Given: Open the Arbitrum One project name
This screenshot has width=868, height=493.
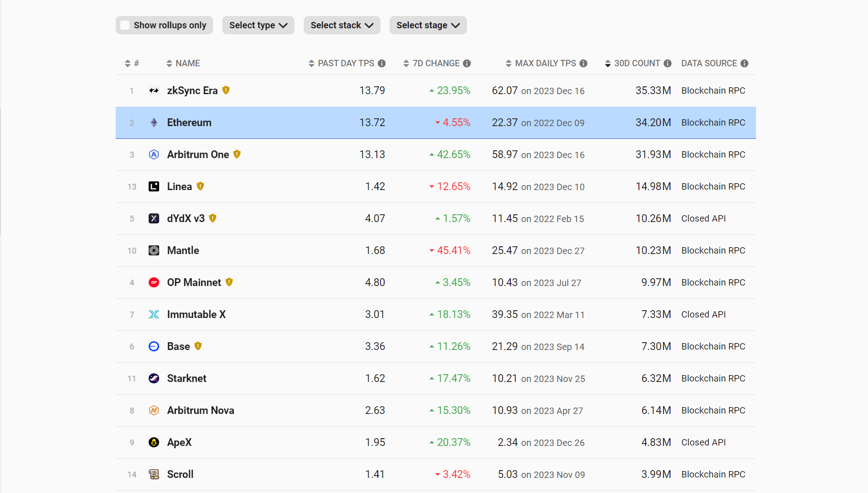Looking at the screenshot, I should pos(198,154).
